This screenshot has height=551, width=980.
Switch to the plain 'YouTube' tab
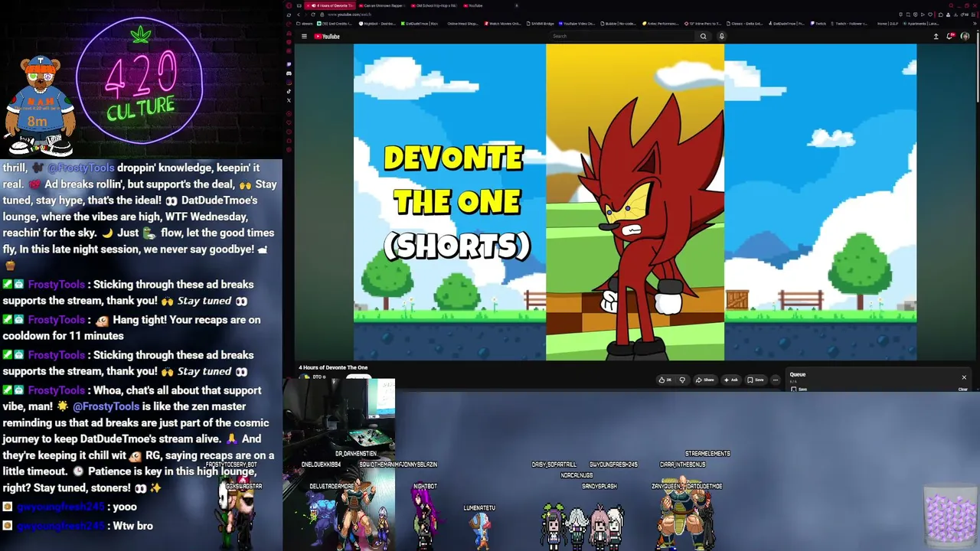point(475,5)
